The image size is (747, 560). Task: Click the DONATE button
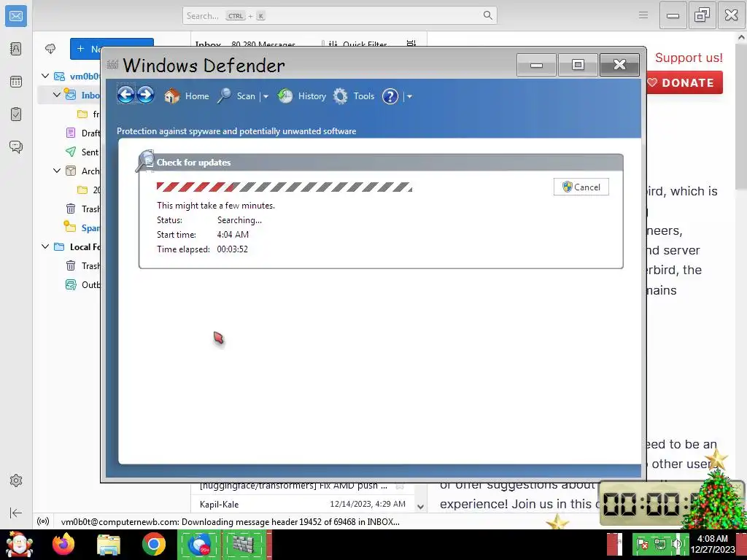(x=684, y=82)
